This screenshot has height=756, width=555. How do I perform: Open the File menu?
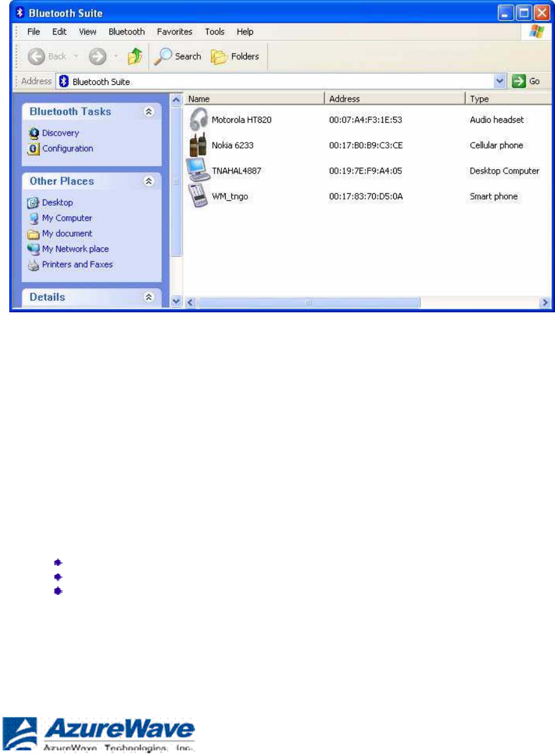(34, 32)
